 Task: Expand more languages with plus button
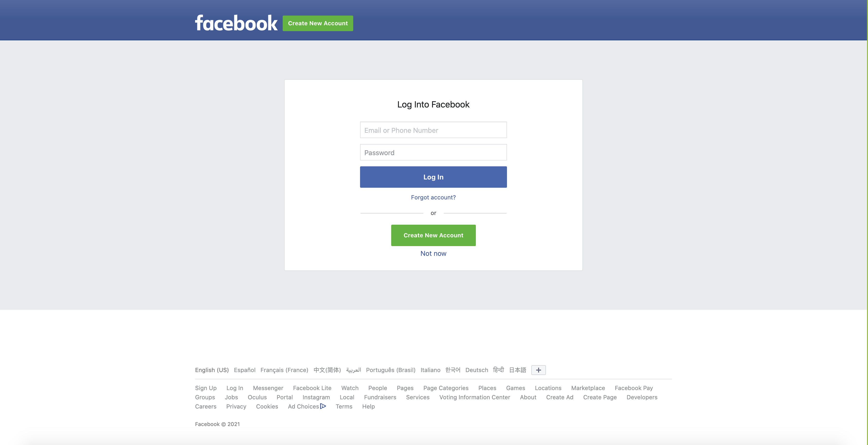(538, 370)
